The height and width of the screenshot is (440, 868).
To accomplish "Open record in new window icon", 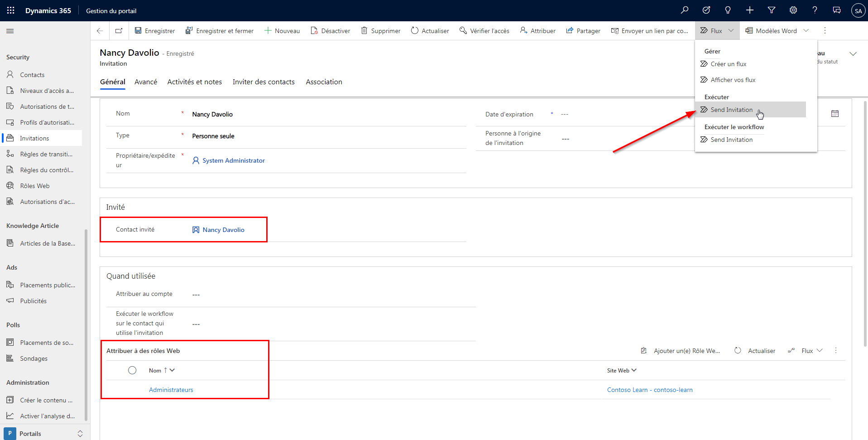I will point(119,31).
